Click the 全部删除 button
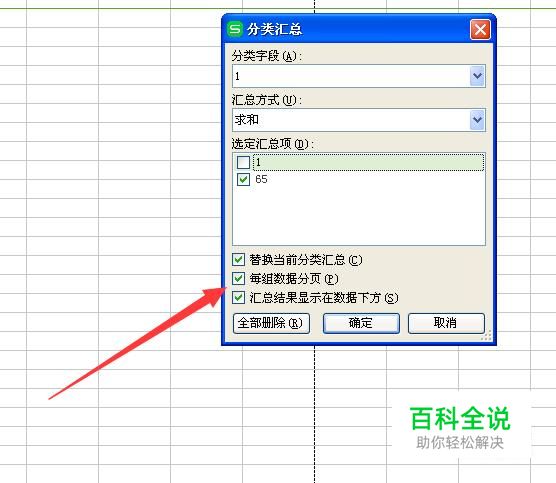556x483 pixels. [271, 323]
